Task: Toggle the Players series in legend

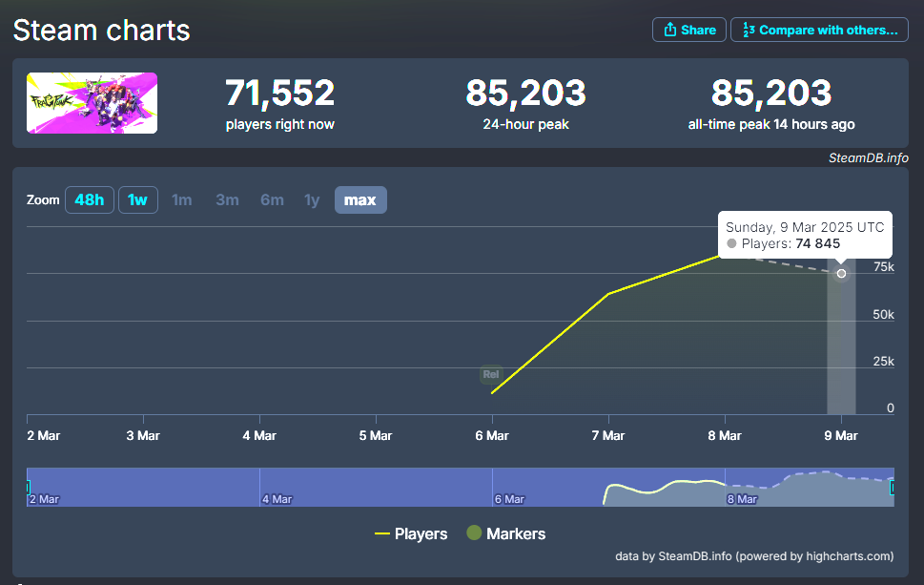Action: point(411,533)
